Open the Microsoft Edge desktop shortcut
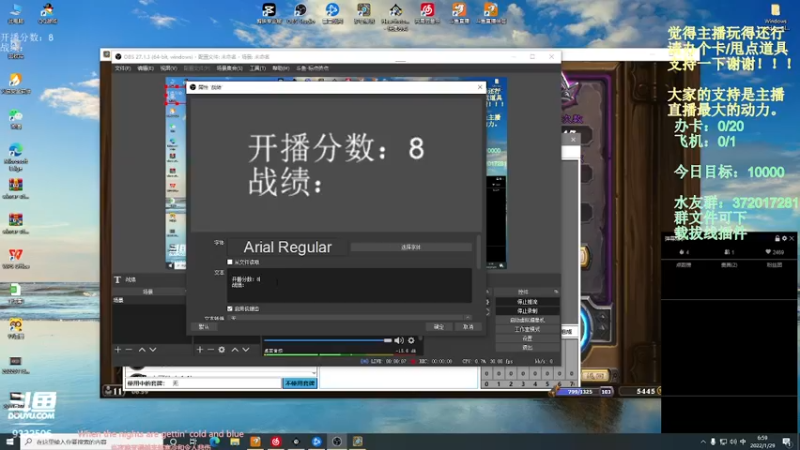Screen dimensions: 800x450 15,157
